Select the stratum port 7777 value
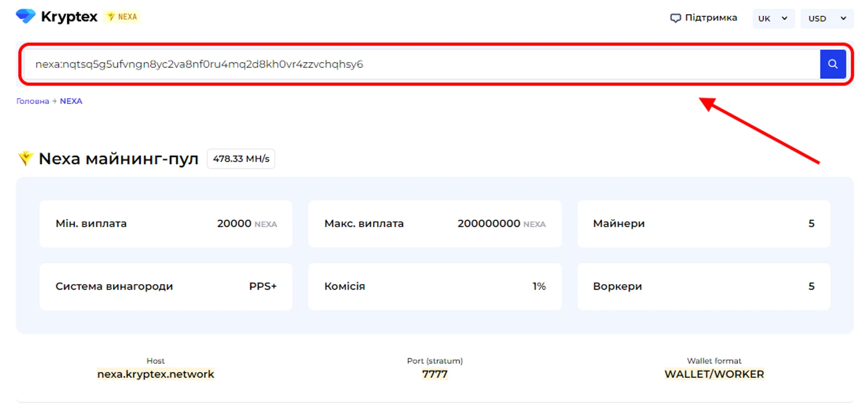 click(434, 374)
